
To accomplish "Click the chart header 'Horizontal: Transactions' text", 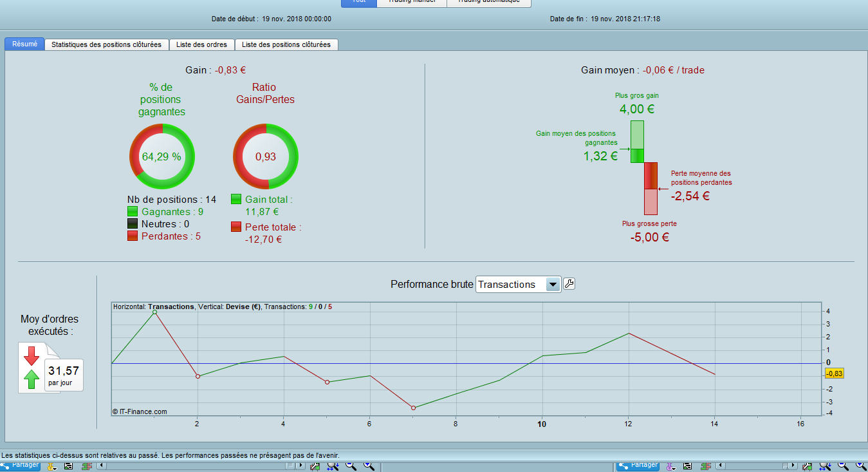I will (153, 307).
